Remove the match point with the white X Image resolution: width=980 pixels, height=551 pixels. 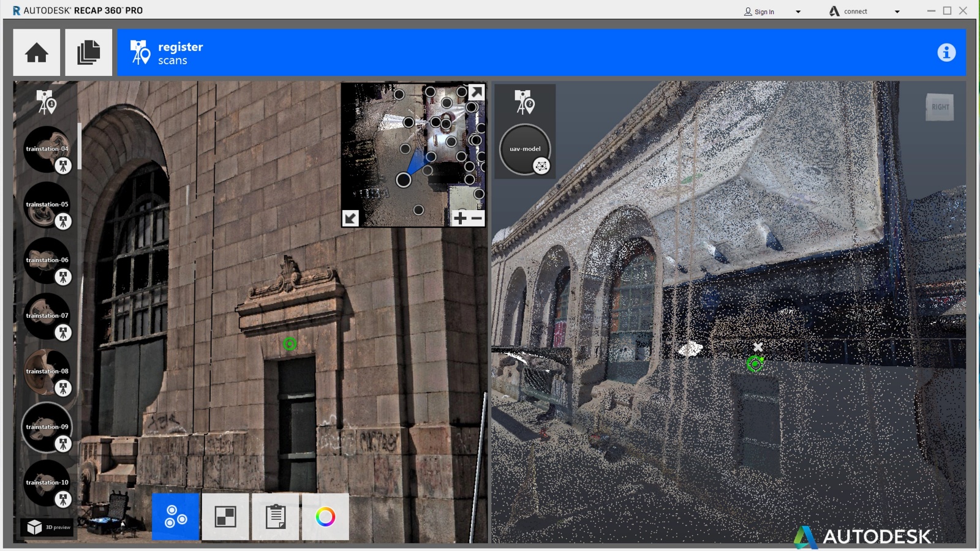758,347
